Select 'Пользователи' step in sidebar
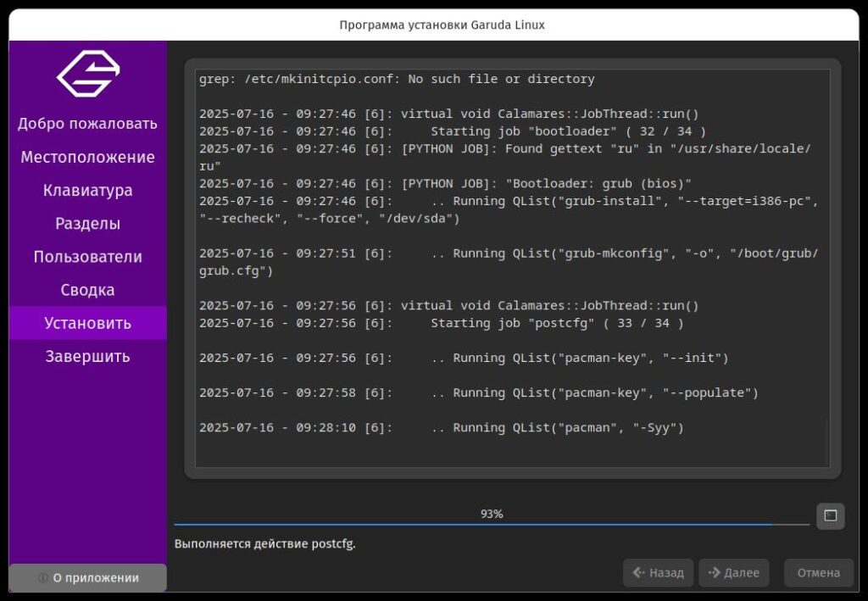This screenshot has height=601, width=868. 88,257
